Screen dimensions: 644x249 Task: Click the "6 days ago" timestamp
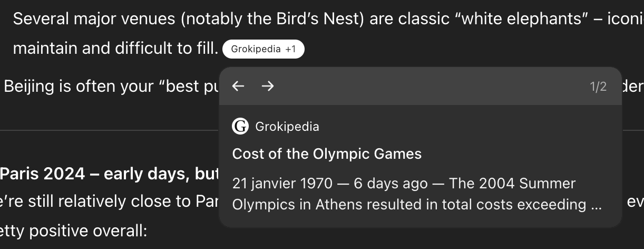pyautogui.click(x=391, y=184)
